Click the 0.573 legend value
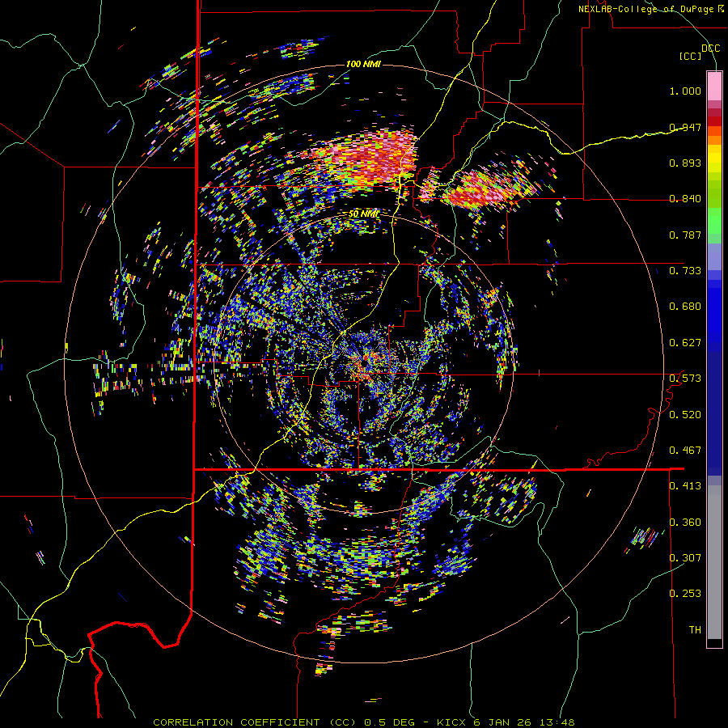The width and height of the screenshot is (728, 728). [x=685, y=379]
